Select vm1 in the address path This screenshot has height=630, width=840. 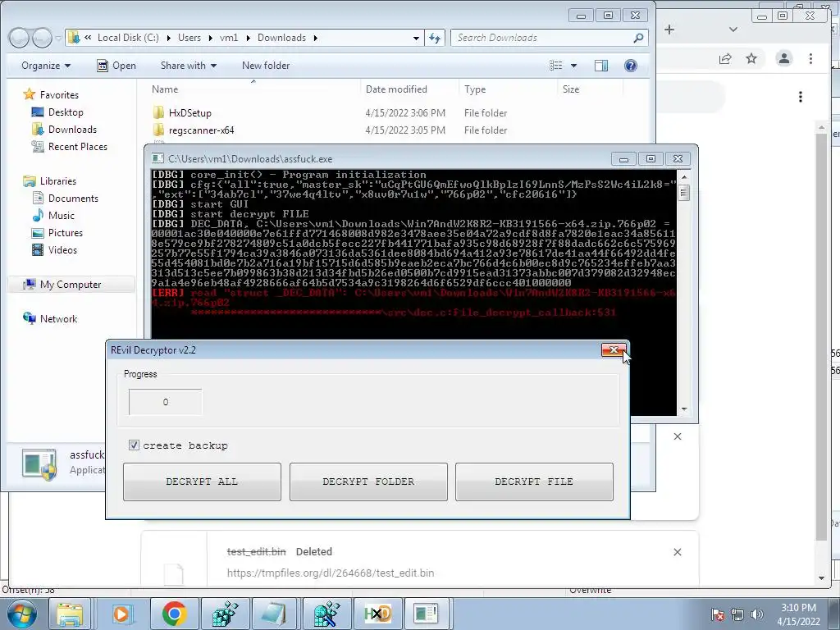click(x=229, y=38)
